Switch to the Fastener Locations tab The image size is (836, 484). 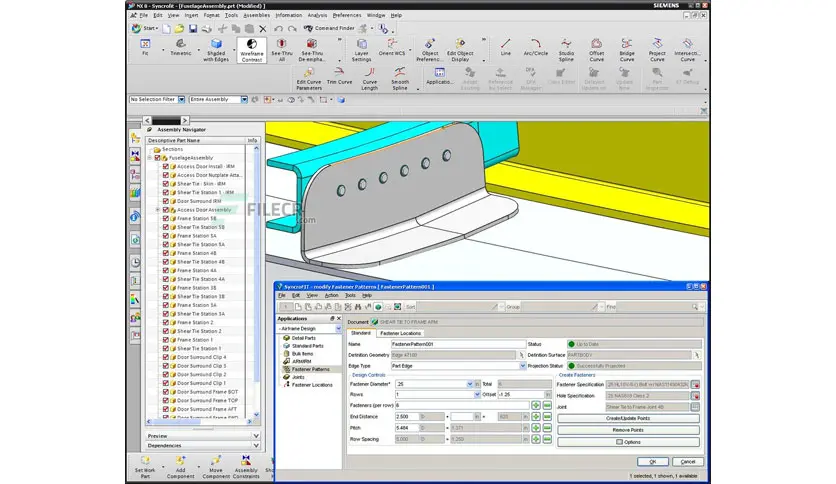(x=400, y=333)
